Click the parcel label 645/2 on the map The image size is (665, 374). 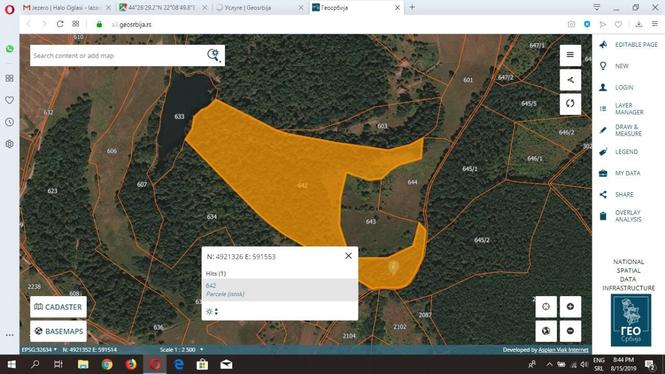pyautogui.click(x=482, y=240)
